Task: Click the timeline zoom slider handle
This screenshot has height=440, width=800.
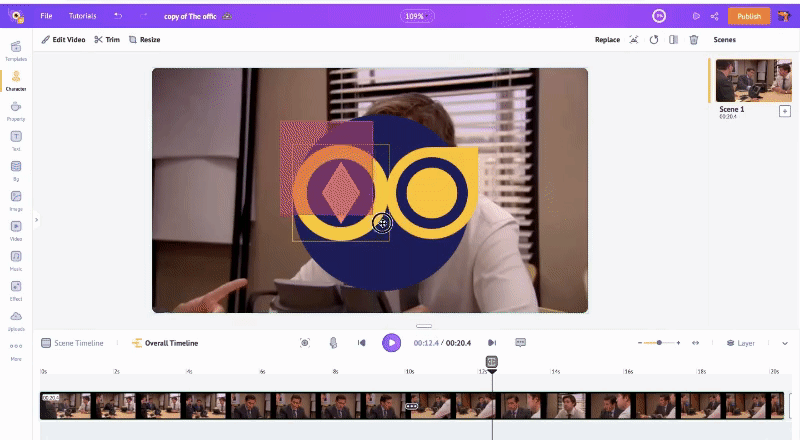Action: [x=659, y=343]
